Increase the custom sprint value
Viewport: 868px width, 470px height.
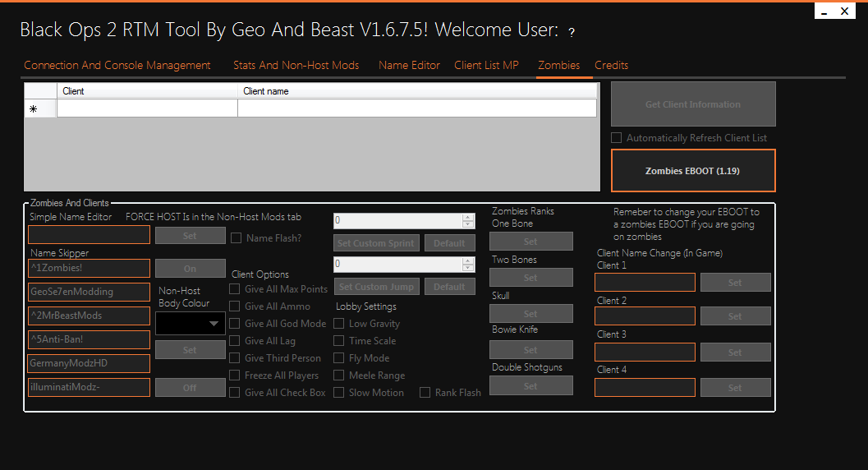(x=468, y=217)
